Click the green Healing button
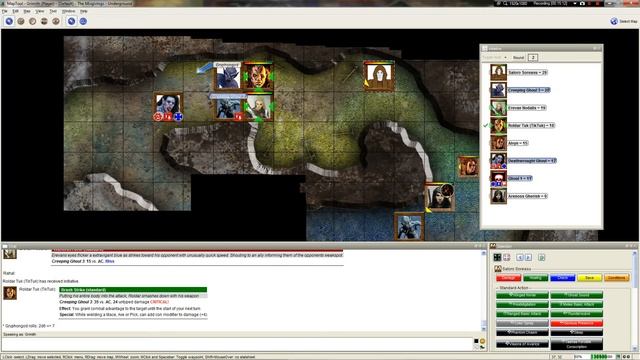This screenshot has height=360, width=640. coord(536,278)
